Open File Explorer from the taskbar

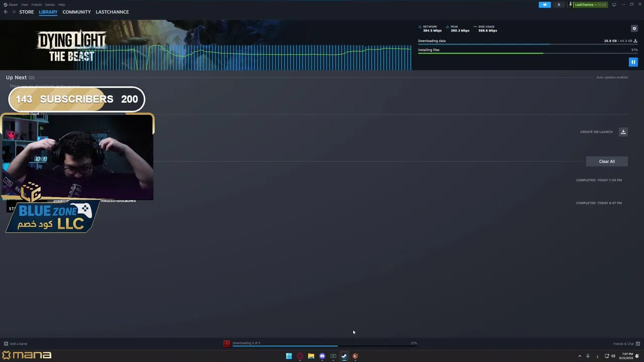(x=311, y=356)
